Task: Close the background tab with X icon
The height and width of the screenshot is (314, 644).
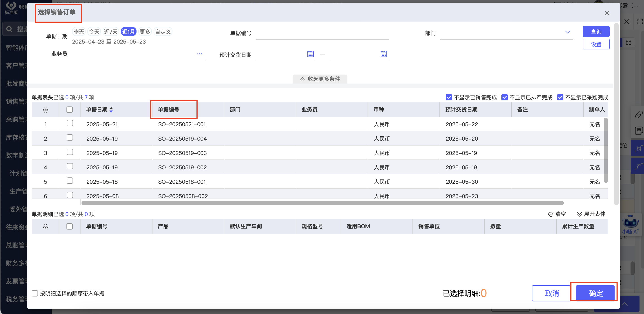Action: [x=626, y=22]
